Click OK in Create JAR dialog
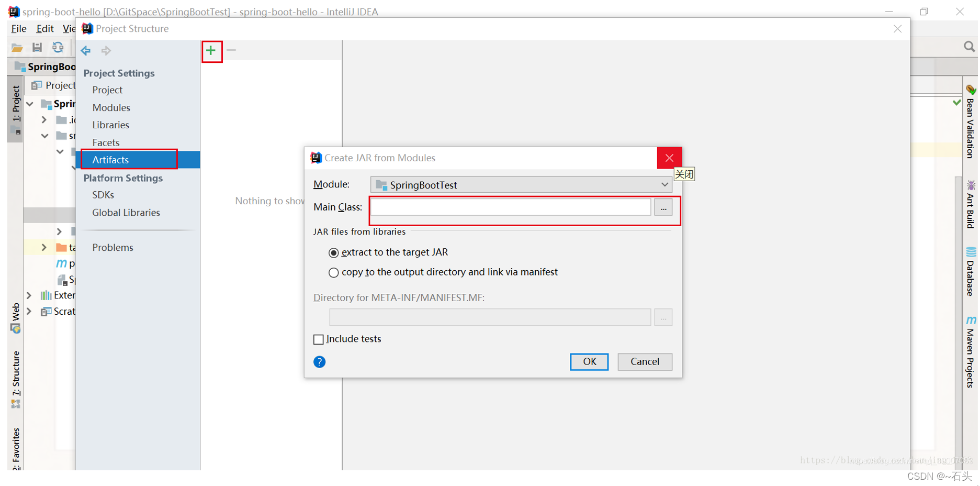The height and width of the screenshot is (486, 980). coord(589,362)
